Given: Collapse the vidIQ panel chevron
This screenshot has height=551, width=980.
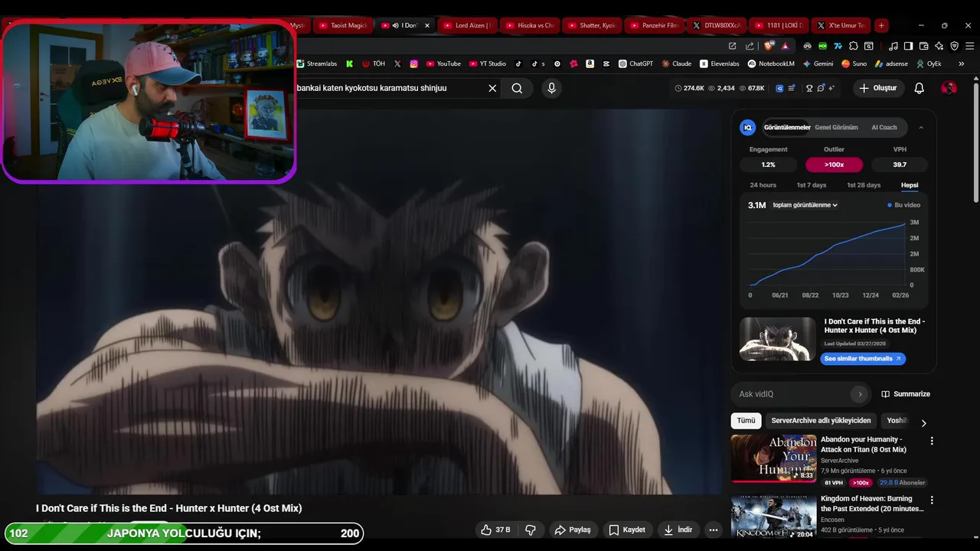Looking at the screenshot, I should (920, 128).
